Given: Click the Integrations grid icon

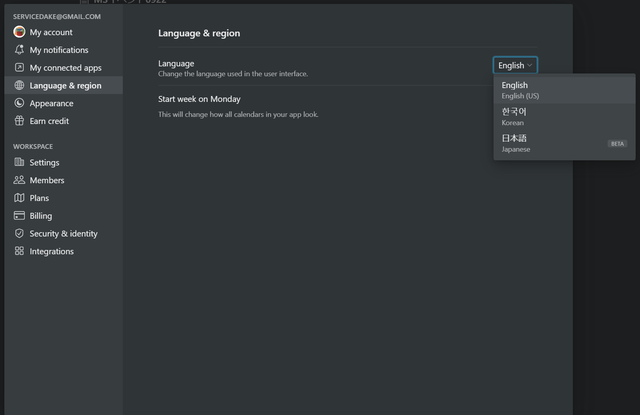Looking at the screenshot, I should [19, 251].
